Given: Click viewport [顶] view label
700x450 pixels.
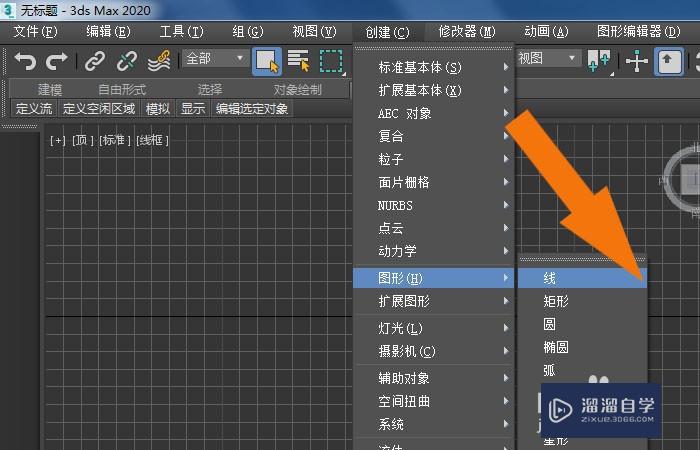Looking at the screenshot, I should (83, 141).
